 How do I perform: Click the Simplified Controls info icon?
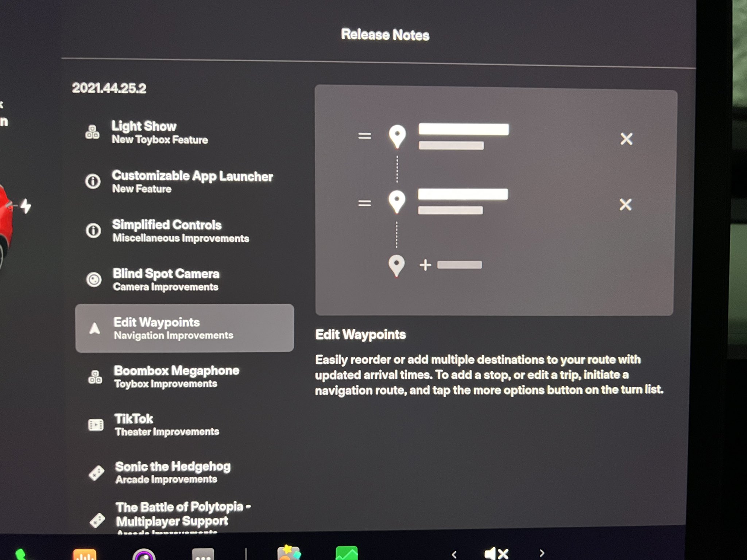click(x=93, y=230)
